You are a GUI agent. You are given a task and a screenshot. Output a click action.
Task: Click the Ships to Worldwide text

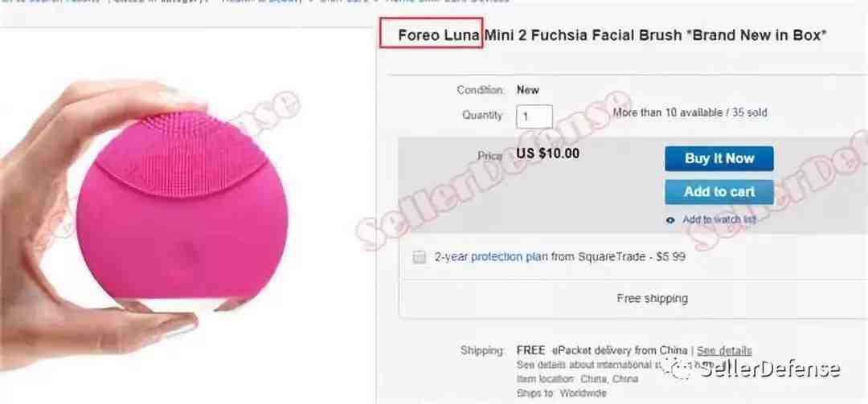(x=561, y=394)
